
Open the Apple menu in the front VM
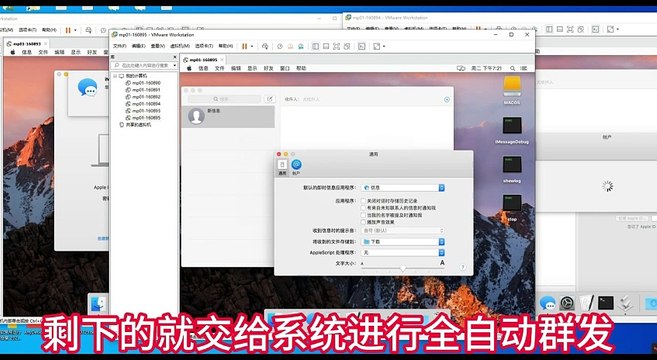pyautogui.click(x=189, y=68)
